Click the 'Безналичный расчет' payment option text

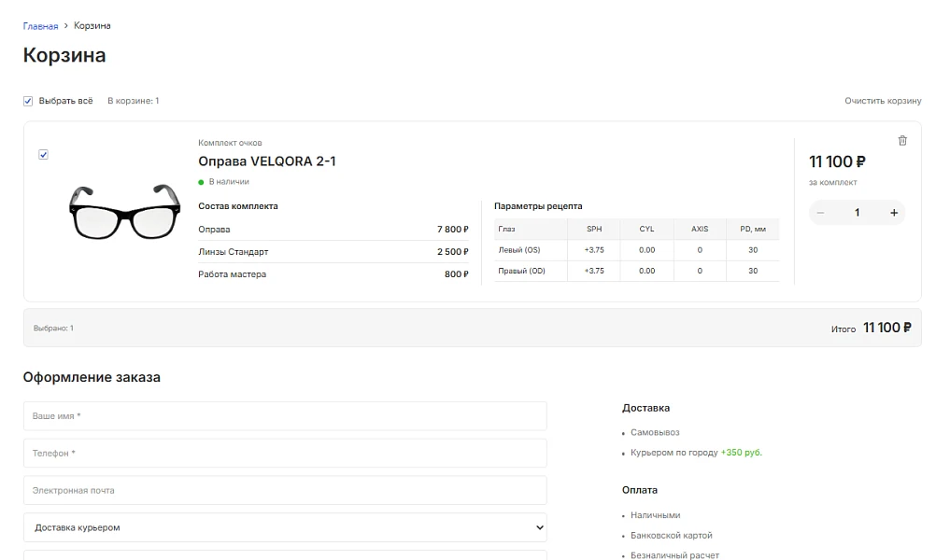pos(674,555)
